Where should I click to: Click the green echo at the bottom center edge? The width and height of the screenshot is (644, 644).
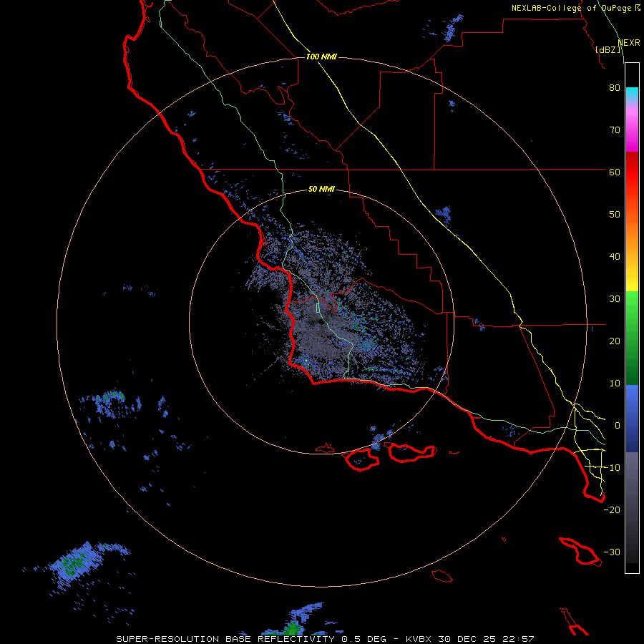(293, 628)
